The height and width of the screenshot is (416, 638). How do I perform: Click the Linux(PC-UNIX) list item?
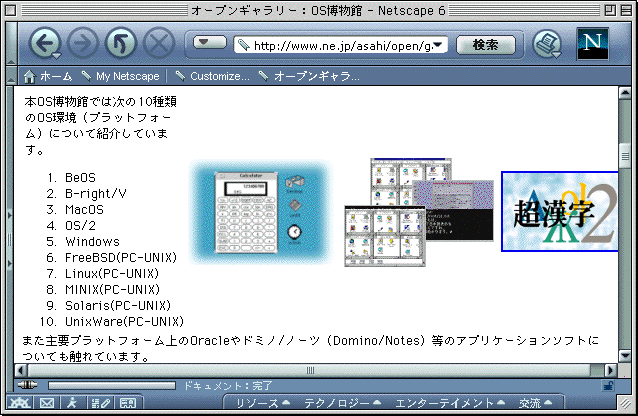point(112,274)
